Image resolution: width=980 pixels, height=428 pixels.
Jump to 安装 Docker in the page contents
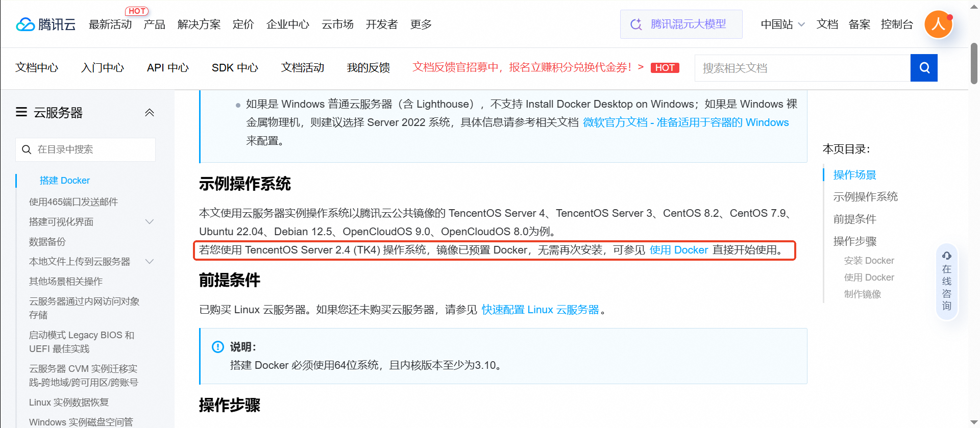(x=869, y=261)
